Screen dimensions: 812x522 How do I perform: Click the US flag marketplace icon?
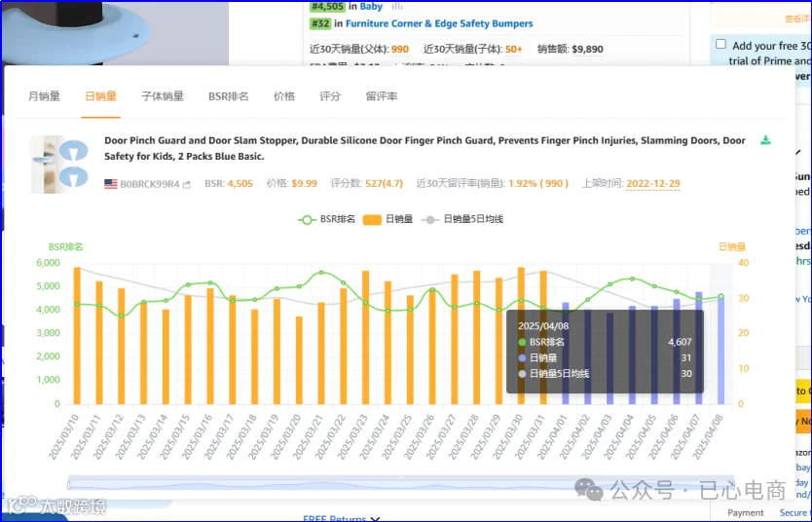pos(111,184)
